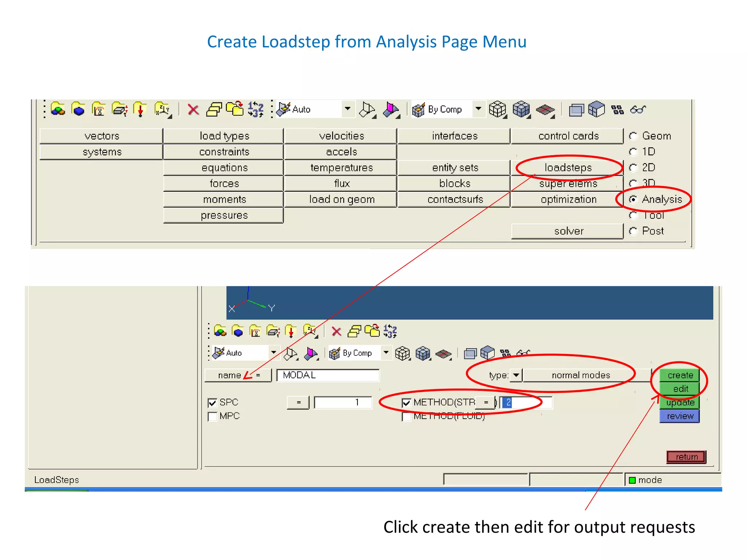Open the loadstep type dropdown arrow
This screenshot has height=560, width=747.
point(516,375)
